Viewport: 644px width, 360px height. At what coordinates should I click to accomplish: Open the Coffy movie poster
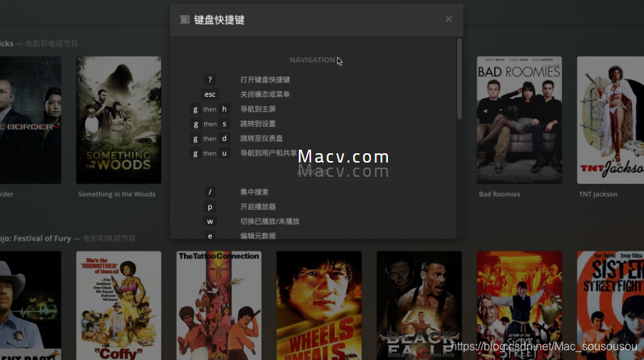[x=118, y=305]
